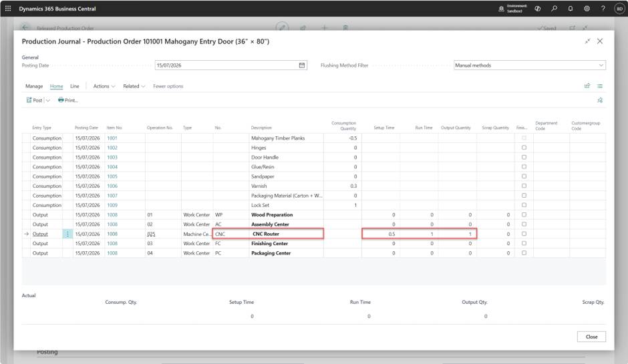Open the notifications bell icon
This screenshot has height=364, width=628.
coord(571,9)
